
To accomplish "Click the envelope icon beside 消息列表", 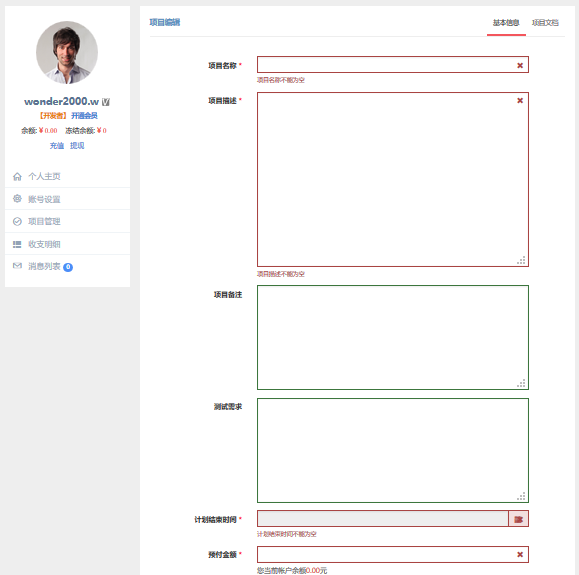I will (x=17, y=266).
